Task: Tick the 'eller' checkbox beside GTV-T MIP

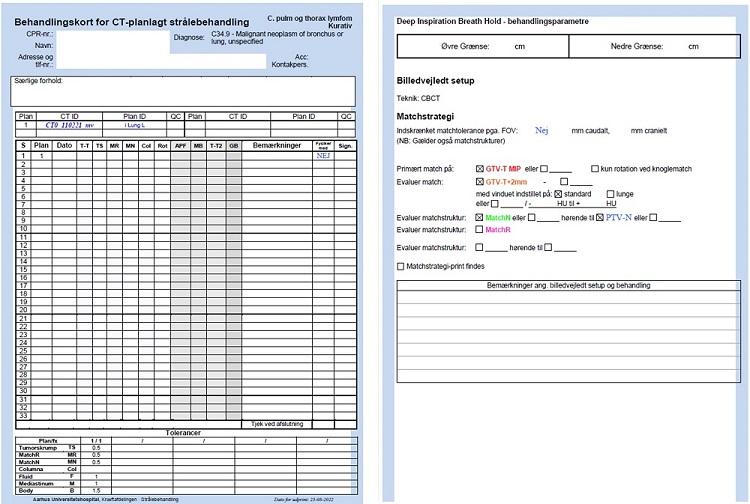Action: (544, 169)
